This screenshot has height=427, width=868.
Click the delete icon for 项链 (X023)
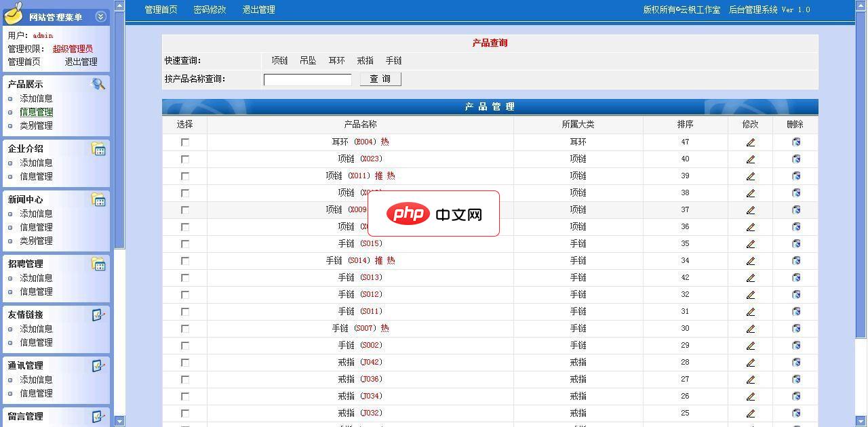(x=795, y=159)
